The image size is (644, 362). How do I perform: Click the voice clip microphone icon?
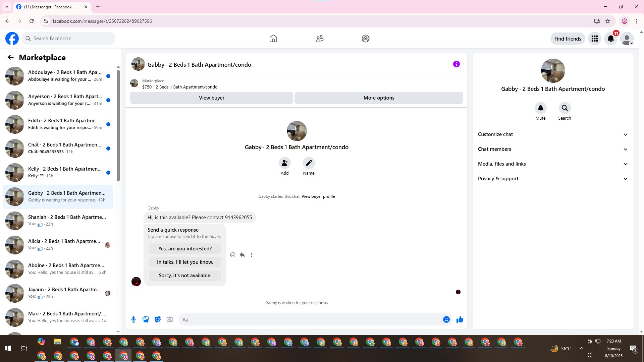133,319
